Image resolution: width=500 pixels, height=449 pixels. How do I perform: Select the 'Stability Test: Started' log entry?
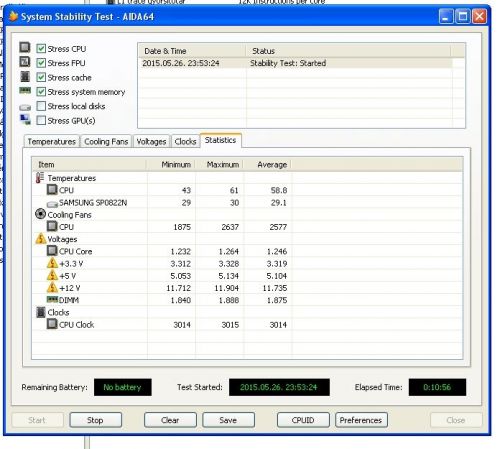(288, 63)
